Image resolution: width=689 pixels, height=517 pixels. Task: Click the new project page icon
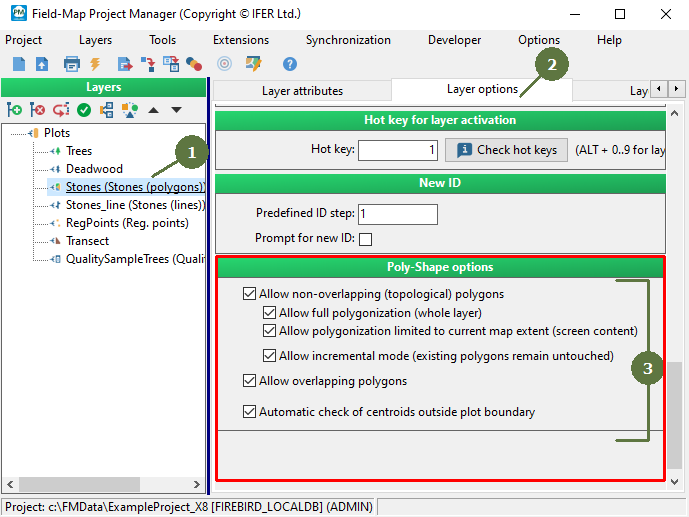coord(18,64)
